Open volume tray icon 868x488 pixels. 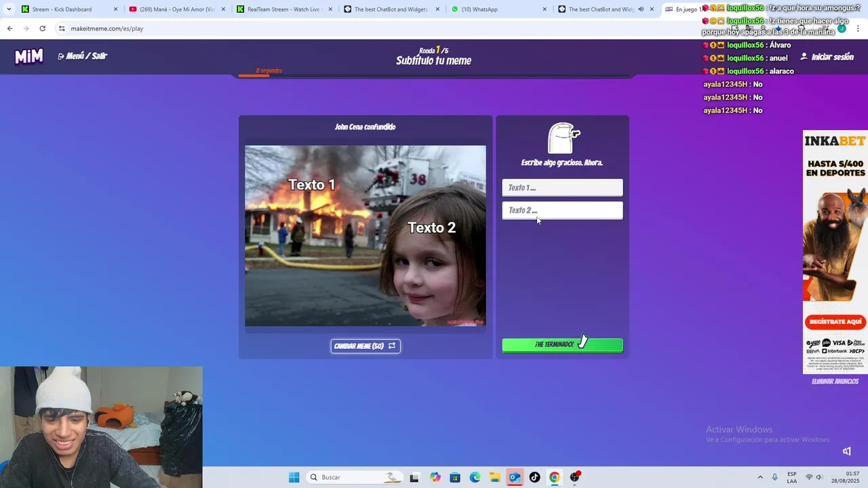pos(819,477)
